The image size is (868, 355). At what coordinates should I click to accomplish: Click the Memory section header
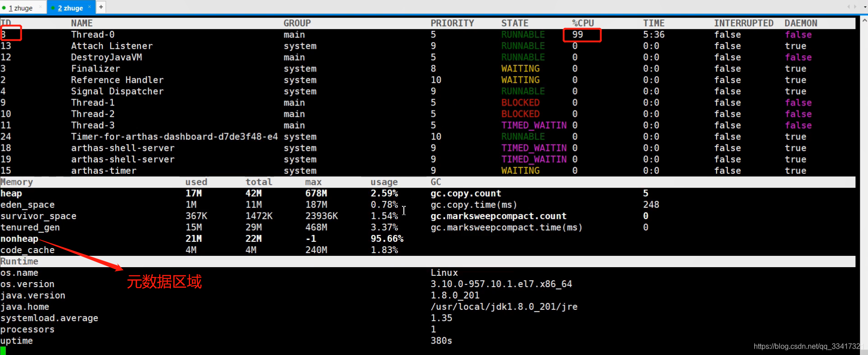pos(17,182)
